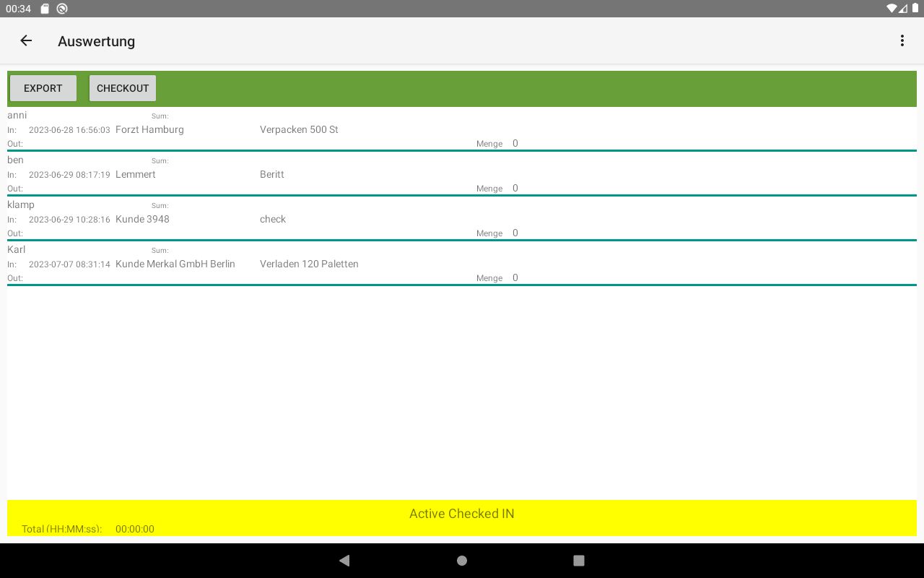The width and height of the screenshot is (924, 578).
Task: Select 'Forzt Hamburg' customer text
Action: pyautogui.click(x=149, y=129)
